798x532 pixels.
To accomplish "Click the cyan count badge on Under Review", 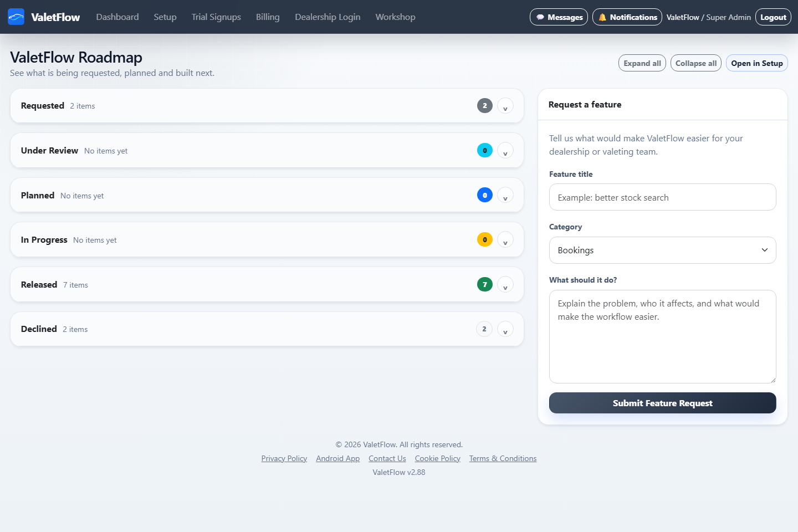I will point(485,150).
